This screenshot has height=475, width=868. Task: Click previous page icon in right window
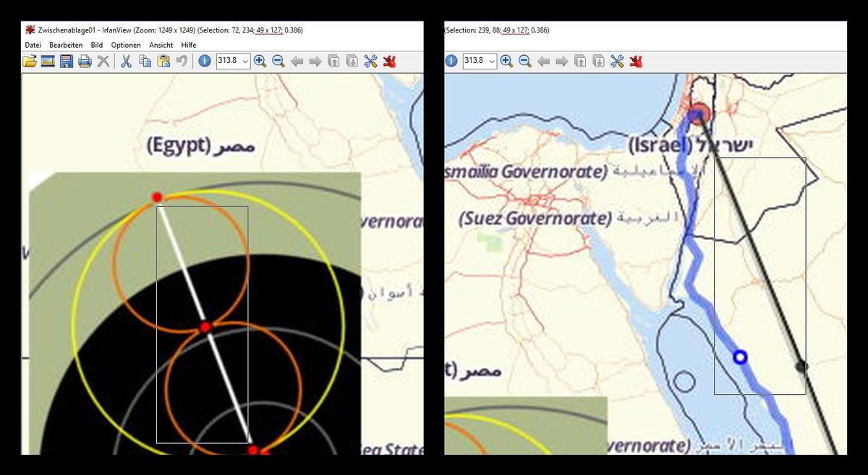(580, 61)
